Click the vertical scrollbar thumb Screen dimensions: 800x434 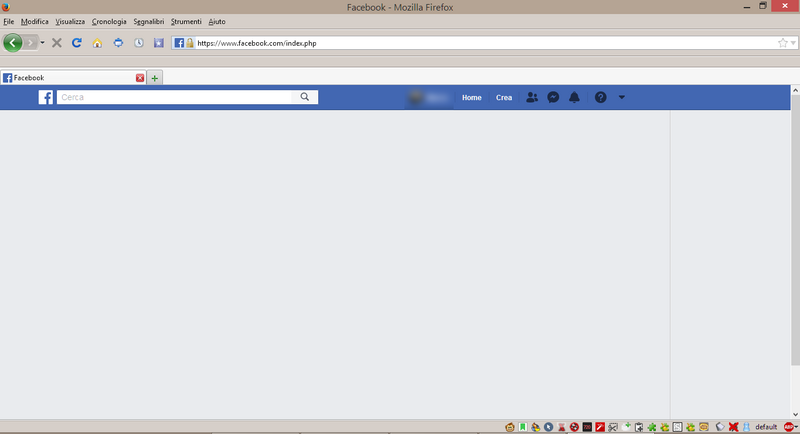coord(795,230)
